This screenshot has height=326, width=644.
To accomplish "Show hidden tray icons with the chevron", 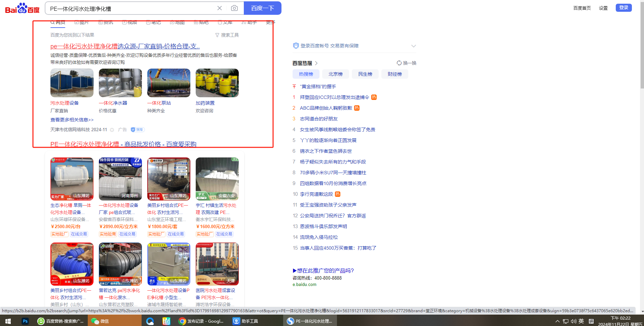I will pyautogui.click(x=557, y=321).
